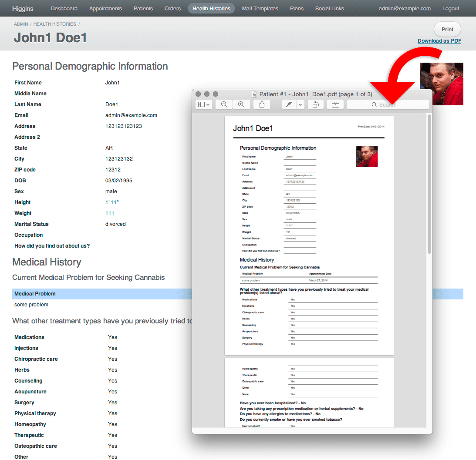This screenshot has height=460, width=476.
Task: Expand the sidebar view dropdown arrow
Action: point(208,105)
